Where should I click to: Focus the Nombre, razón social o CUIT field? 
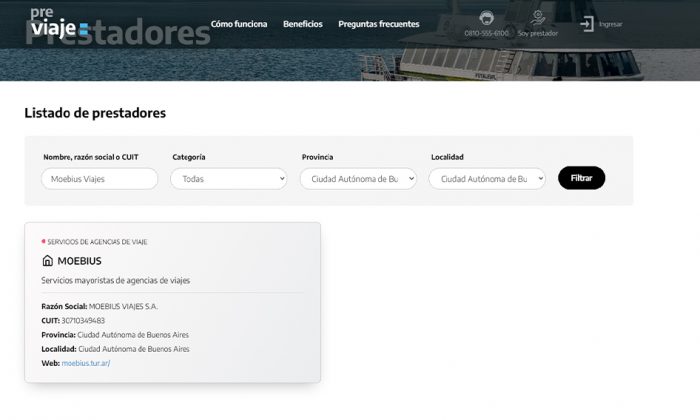click(99, 179)
